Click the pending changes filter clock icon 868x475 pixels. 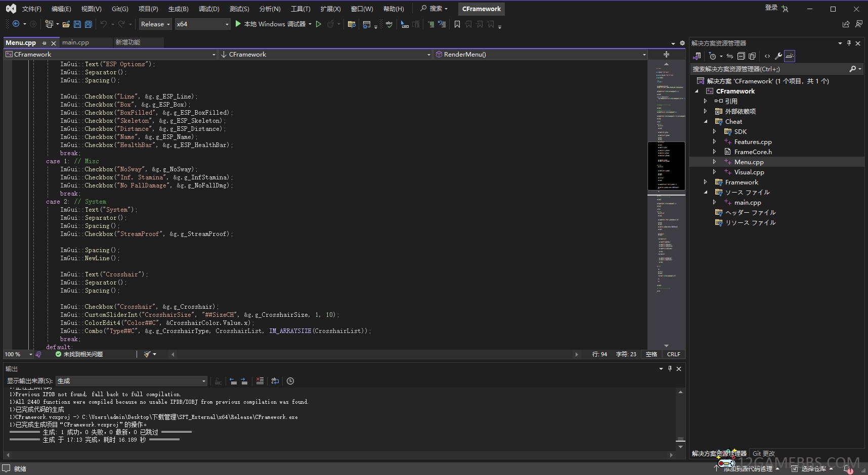pos(713,56)
